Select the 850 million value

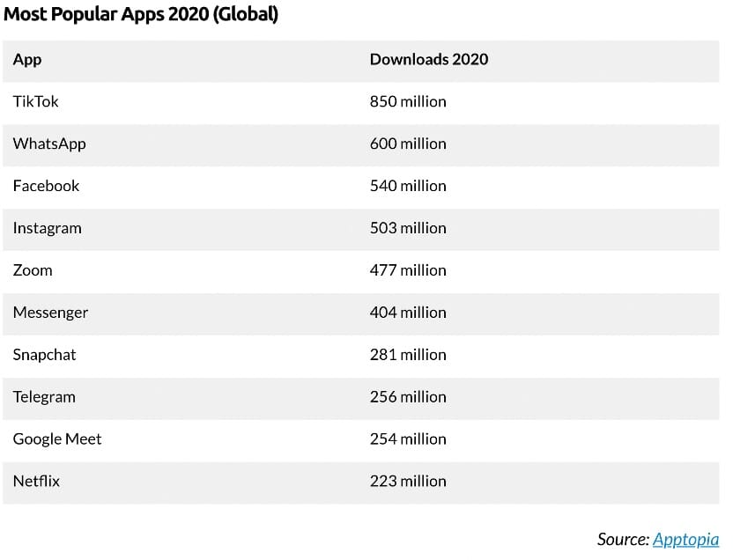408,101
